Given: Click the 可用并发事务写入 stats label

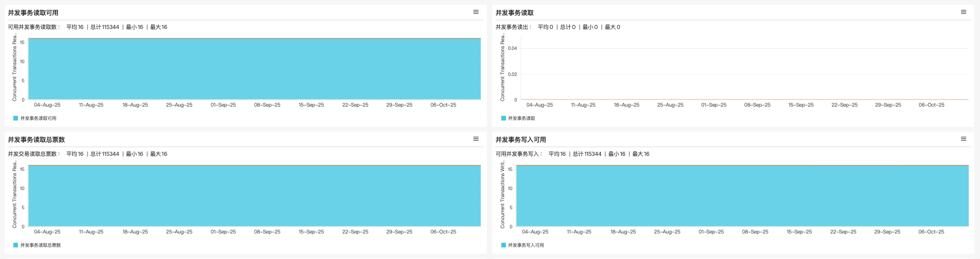Looking at the screenshot, I should tap(519, 154).
